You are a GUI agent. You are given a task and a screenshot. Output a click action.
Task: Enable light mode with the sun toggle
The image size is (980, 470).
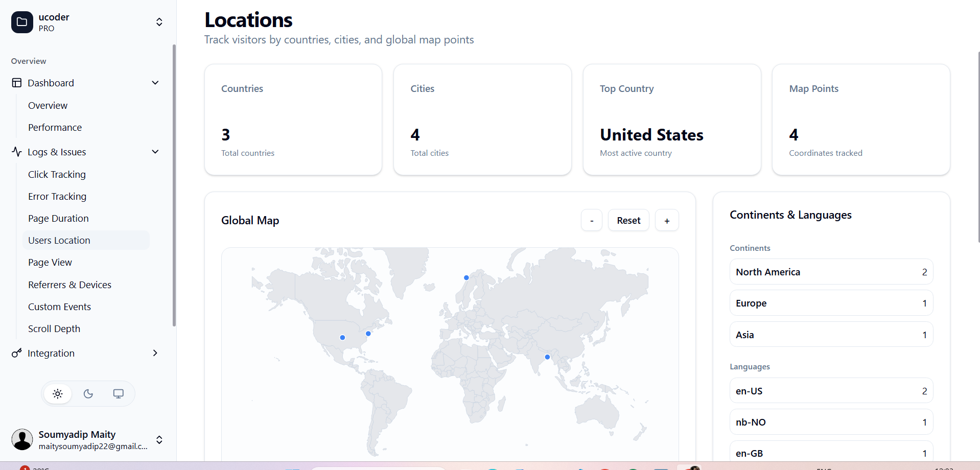pyautogui.click(x=57, y=393)
